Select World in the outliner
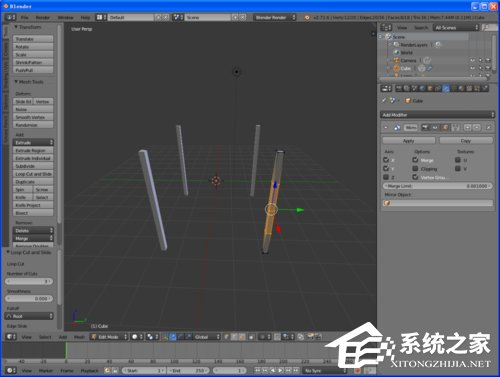This screenshot has height=377, width=500. pos(406,53)
